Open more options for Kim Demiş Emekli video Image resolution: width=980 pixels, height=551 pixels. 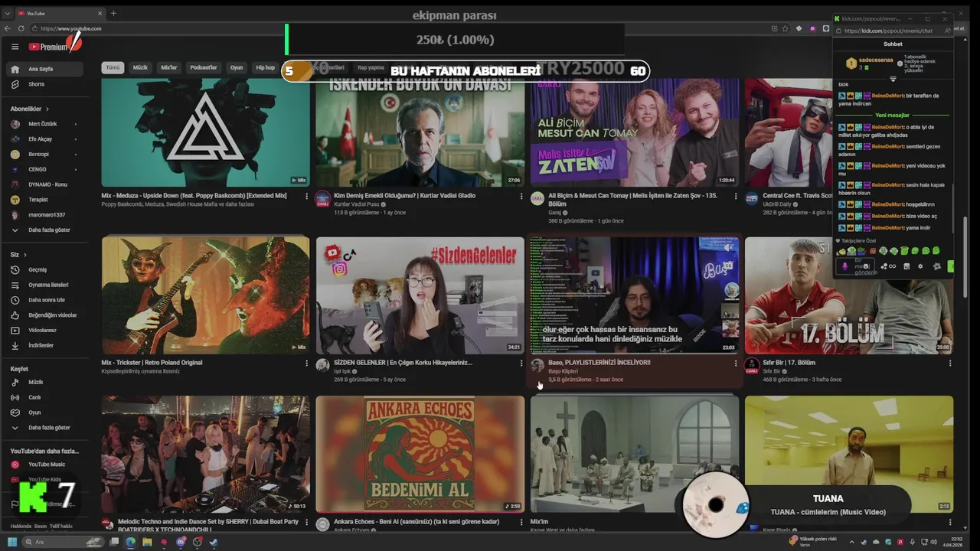pos(521,196)
